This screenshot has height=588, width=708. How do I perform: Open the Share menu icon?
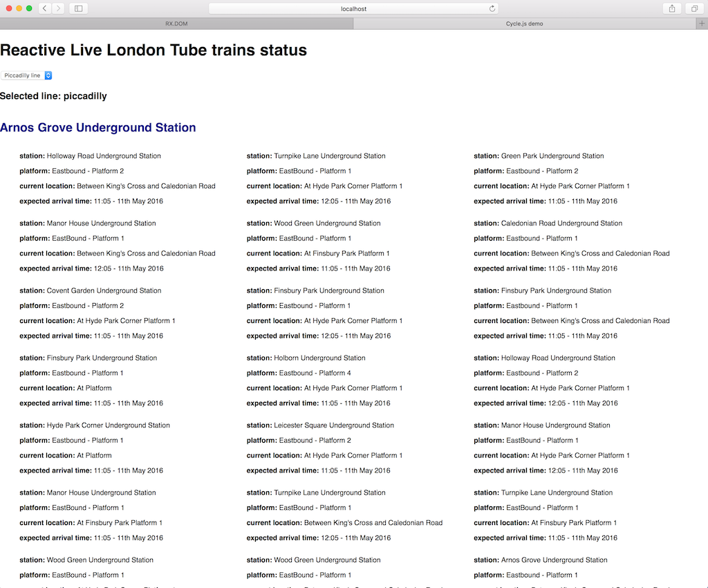[671, 8]
